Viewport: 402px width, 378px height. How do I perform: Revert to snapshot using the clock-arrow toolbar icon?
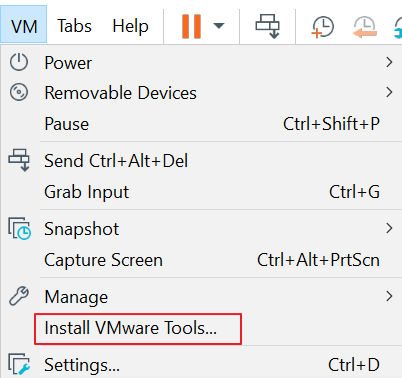click(x=365, y=27)
